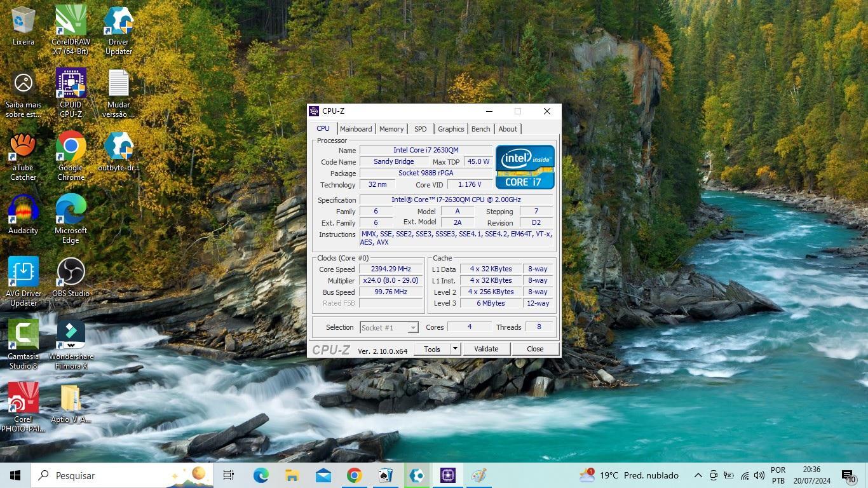The width and height of the screenshot is (868, 488).
Task: Open the clock showing 20:36
Action: (x=811, y=475)
